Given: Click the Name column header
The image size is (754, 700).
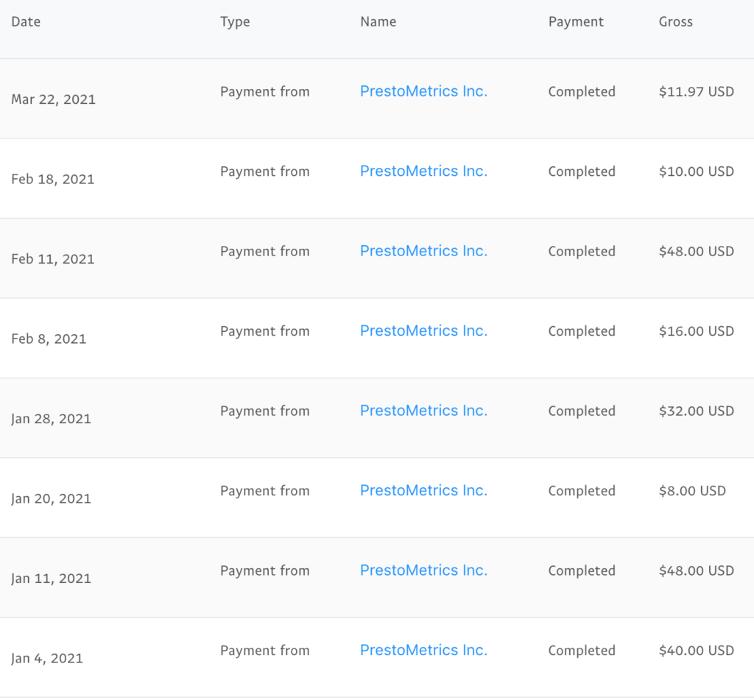Looking at the screenshot, I should coord(378,21).
